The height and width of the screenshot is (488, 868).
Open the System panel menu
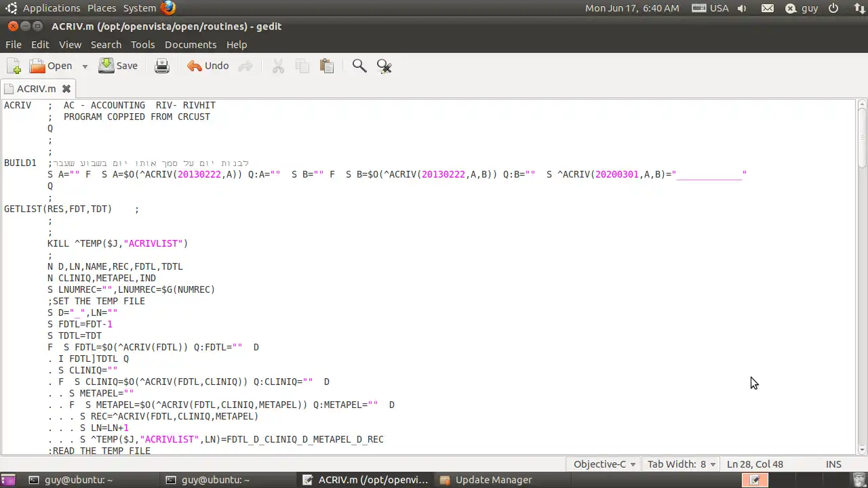coord(140,8)
